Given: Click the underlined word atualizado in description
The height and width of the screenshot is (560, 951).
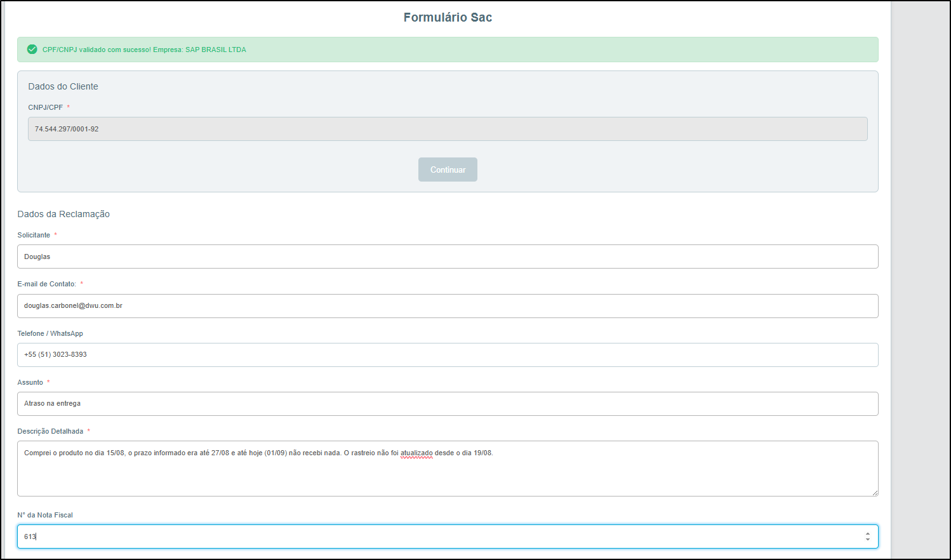Looking at the screenshot, I should point(416,453).
